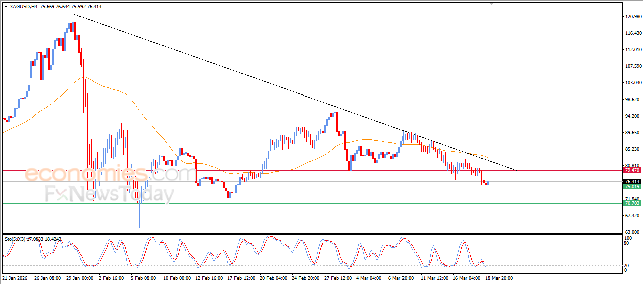The width and height of the screenshot is (644, 285).
Task: Click the stochastic 20 level scale label
Action: 627,265
